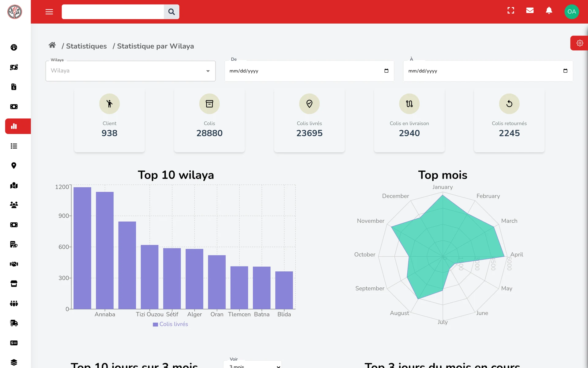Click the Annaba bar in chart
Screen dimensions: 588x368
(105, 250)
